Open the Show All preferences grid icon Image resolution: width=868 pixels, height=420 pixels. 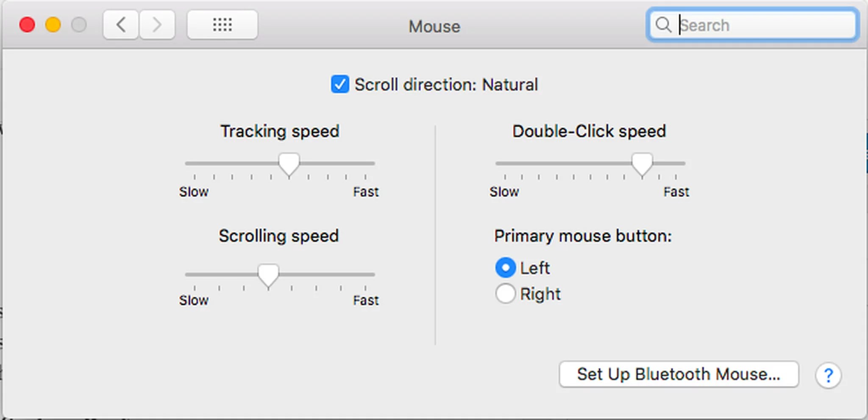click(x=222, y=25)
